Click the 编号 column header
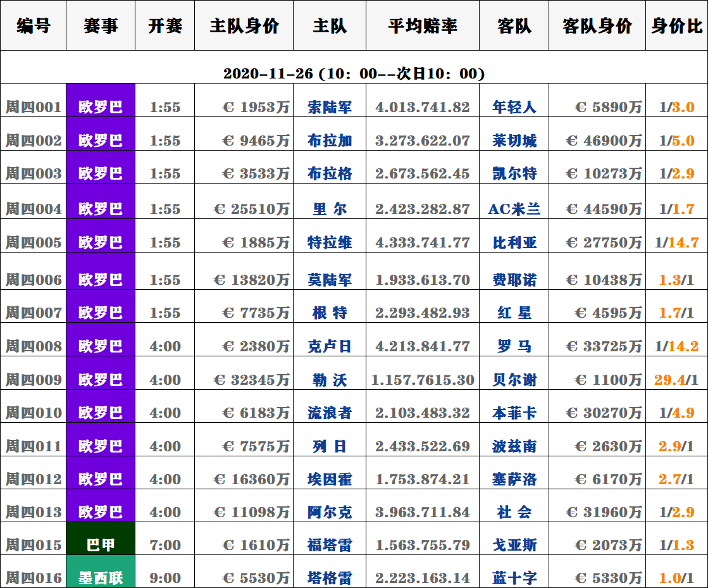This screenshot has width=708, height=588. (x=33, y=26)
